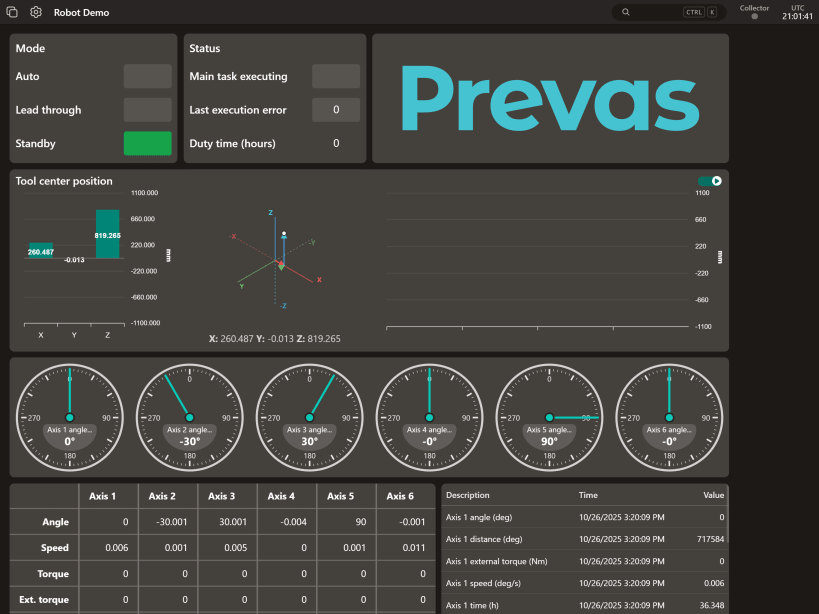Click the Robot Demo title
819x614 pixels.
tap(81, 13)
